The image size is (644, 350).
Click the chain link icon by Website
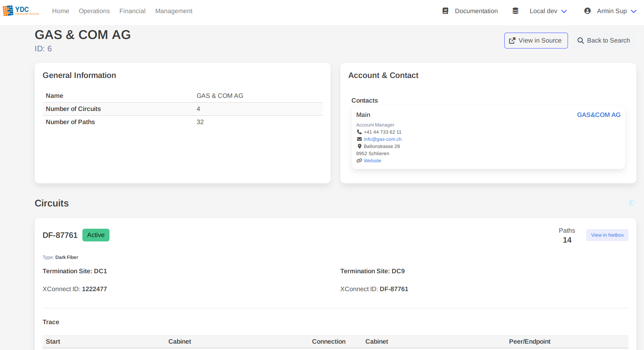tap(359, 161)
